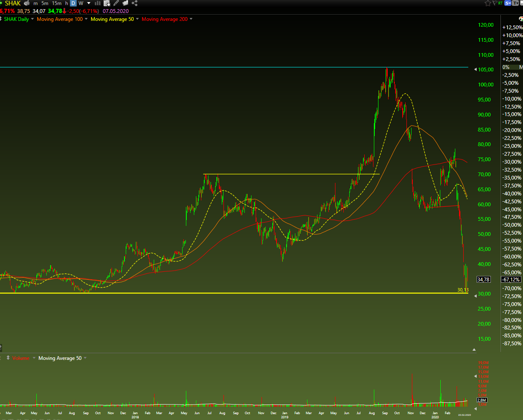Click the Volume indicator label
Screen dimensions: 523x420
tap(21, 358)
